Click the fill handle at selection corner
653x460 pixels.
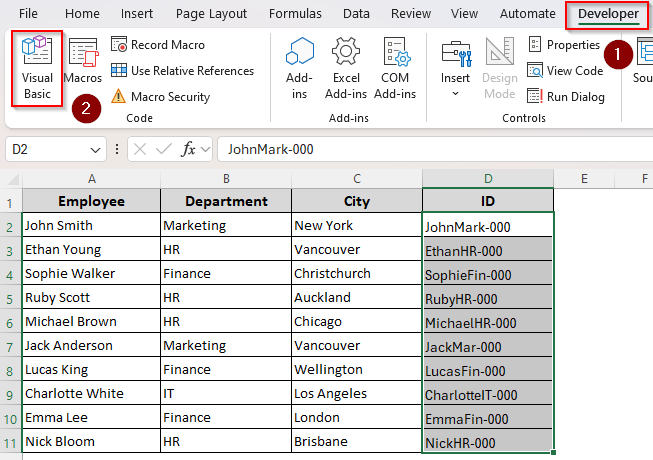click(x=553, y=453)
